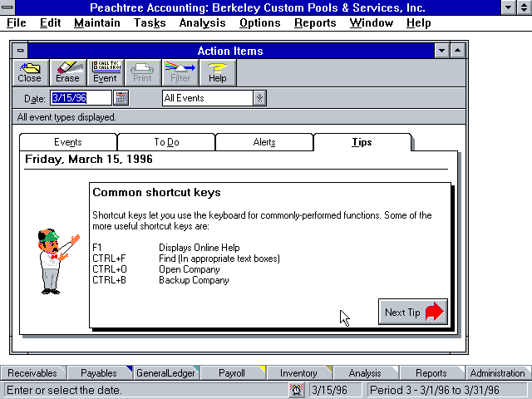Open the Event toolbar icon
532x399 pixels.
105,72
